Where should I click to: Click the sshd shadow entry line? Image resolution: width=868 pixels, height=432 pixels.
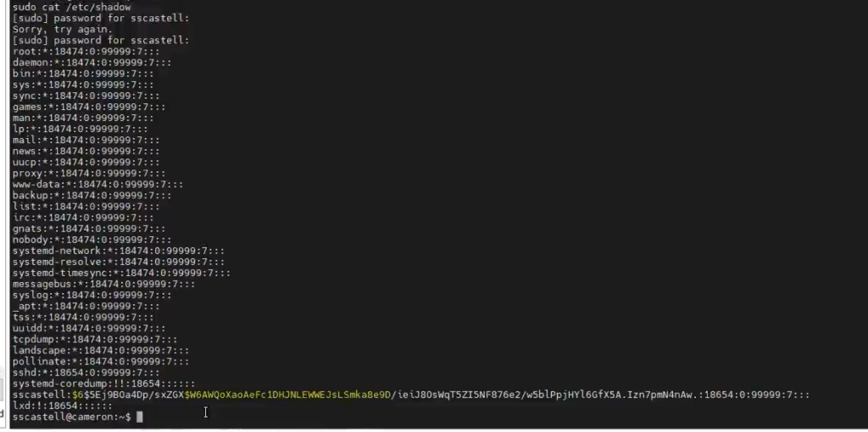click(86, 372)
